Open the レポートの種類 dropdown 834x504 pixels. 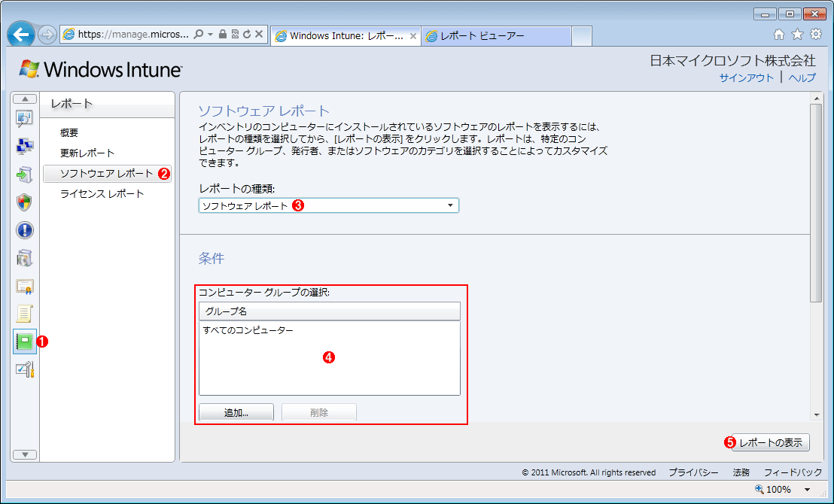329,206
